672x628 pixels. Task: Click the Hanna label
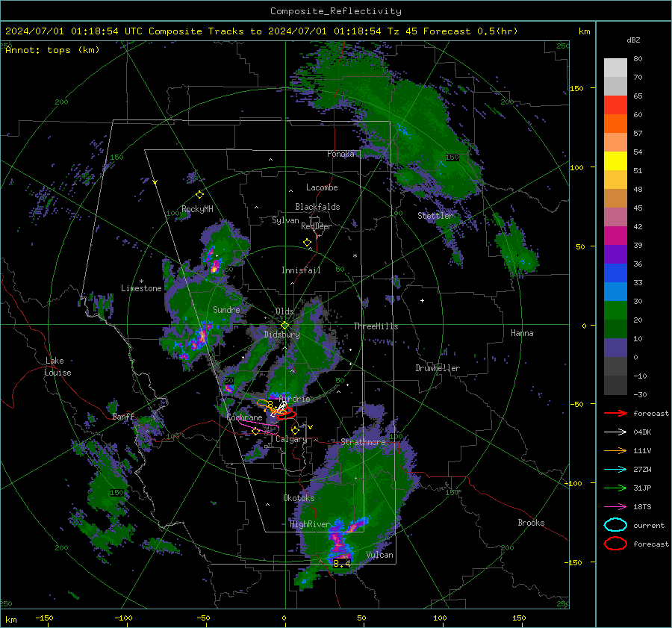(522, 333)
